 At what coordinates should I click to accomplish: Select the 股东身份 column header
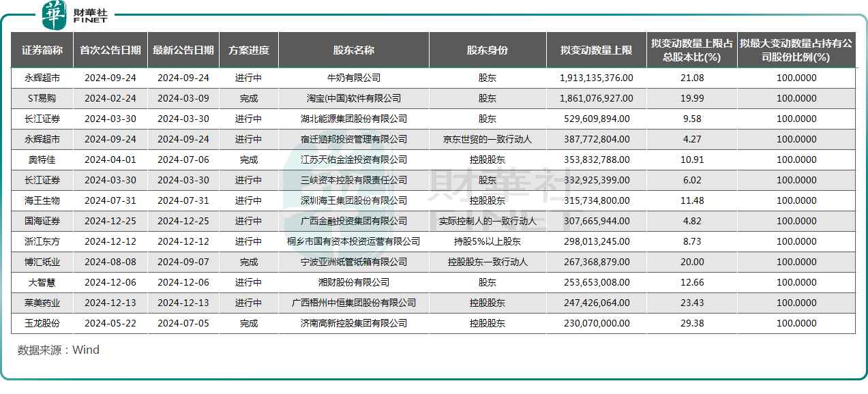(488, 50)
